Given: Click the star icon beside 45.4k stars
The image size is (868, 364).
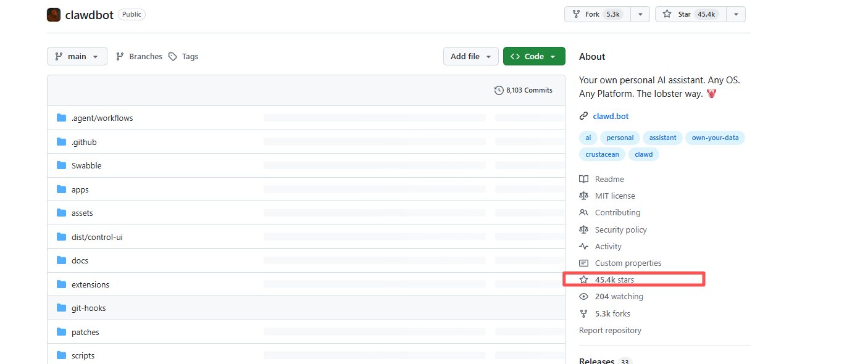Looking at the screenshot, I should [x=583, y=279].
